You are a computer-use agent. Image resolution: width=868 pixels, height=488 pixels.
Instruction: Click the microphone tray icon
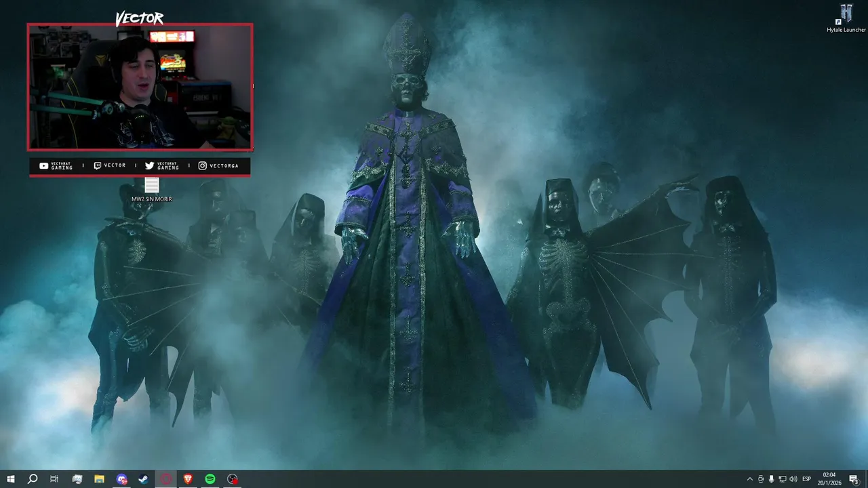tap(772, 479)
